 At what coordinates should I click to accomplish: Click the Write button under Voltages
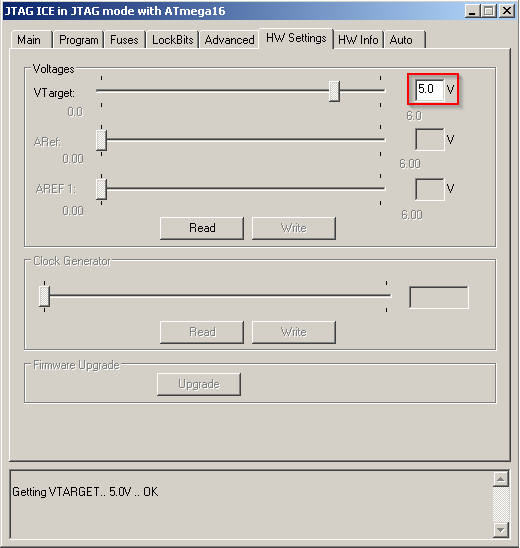click(294, 228)
